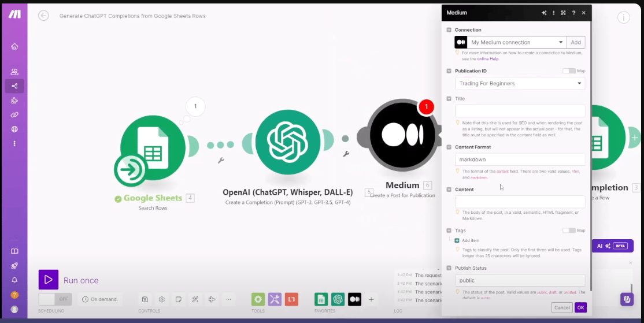Toggle the Publish Status field checkbox

[x=449, y=268]
